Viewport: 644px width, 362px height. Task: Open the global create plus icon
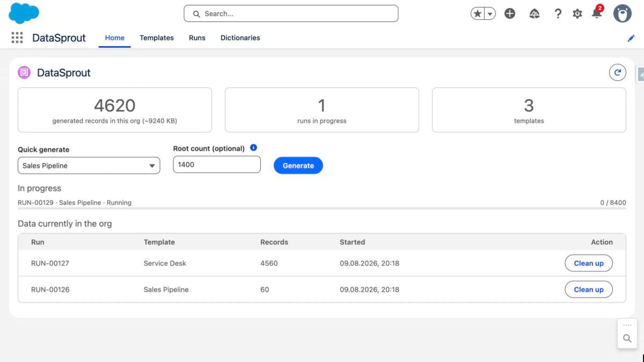pos(510,13)
